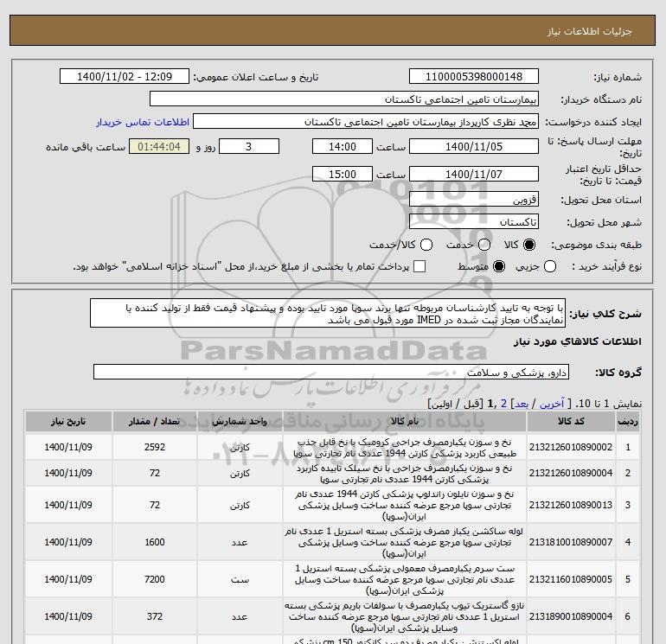This screenshot has width=666, height=644.
Task: Choose the جزیی purchase type radio
Action: pos(550,266)
